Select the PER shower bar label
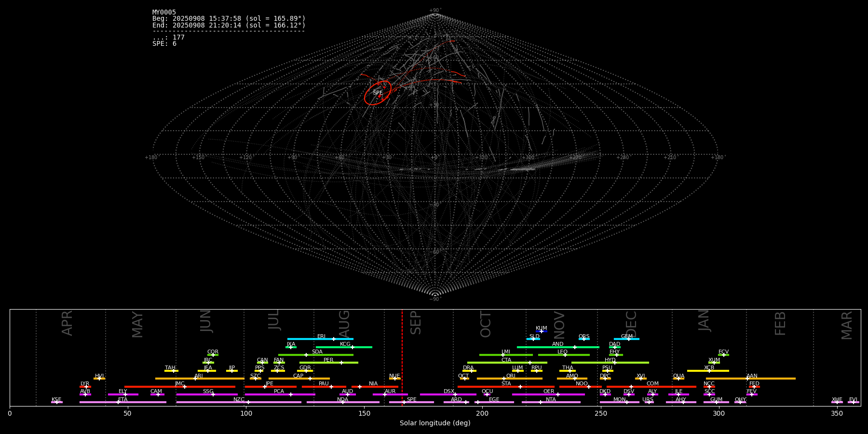The width and height of the screenshot is (868, 434). (x=328, y=360)
